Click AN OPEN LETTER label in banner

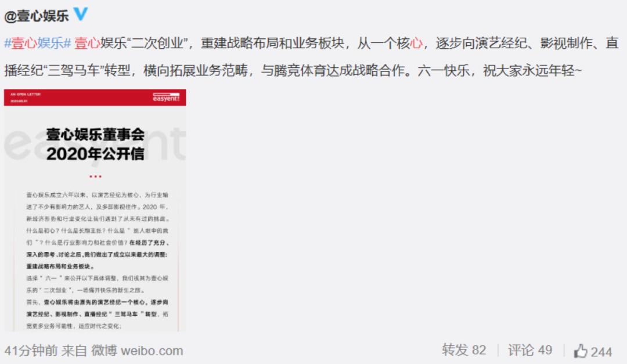(25, 95)
